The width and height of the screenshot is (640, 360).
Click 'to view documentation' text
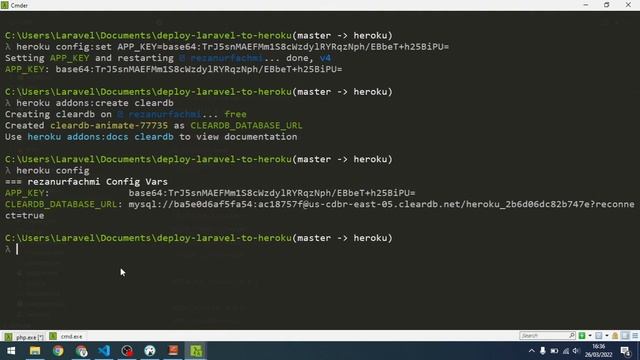tap(238, 137)
